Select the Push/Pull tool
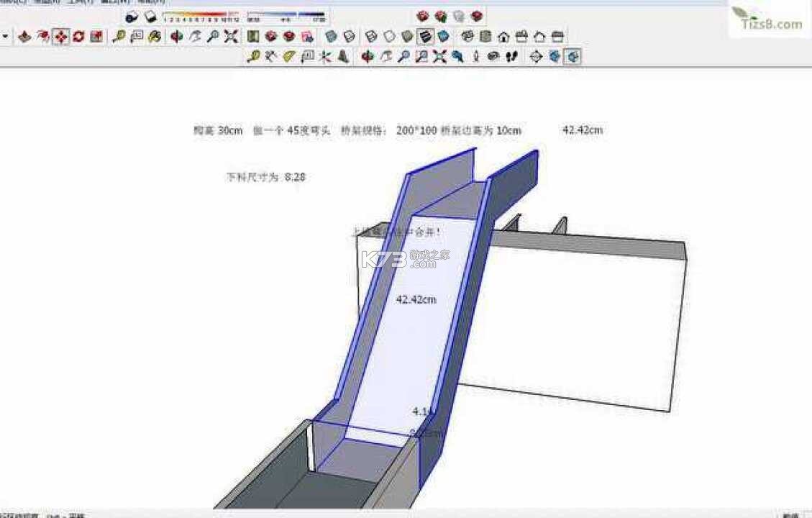The image size is (812, 518). pyautogui.click(x=24, y=37)
